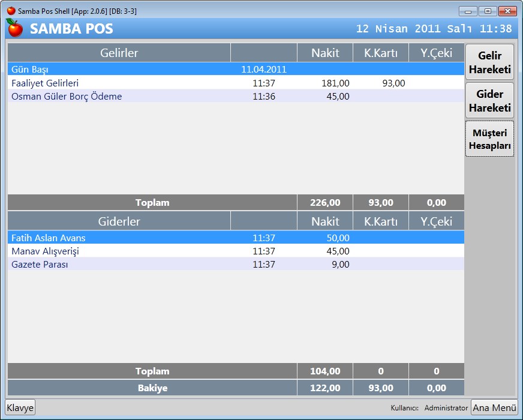Open Gider Hareketi expense entry

489,100
